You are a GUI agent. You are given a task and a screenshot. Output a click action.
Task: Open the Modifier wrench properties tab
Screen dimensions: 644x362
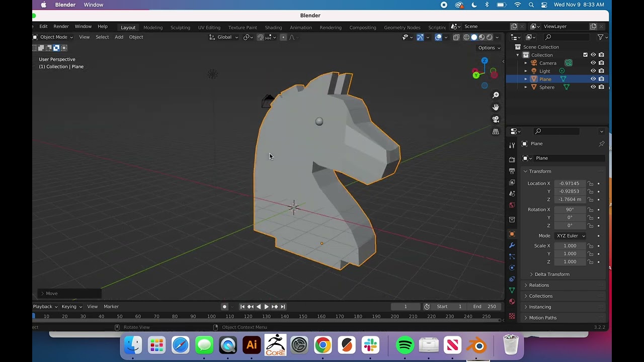pos(512,245)
